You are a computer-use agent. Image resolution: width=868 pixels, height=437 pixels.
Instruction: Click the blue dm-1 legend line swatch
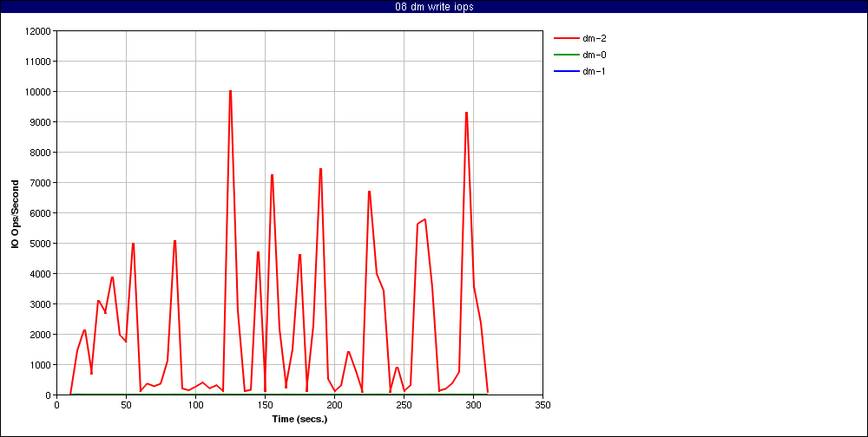point(565,71)
